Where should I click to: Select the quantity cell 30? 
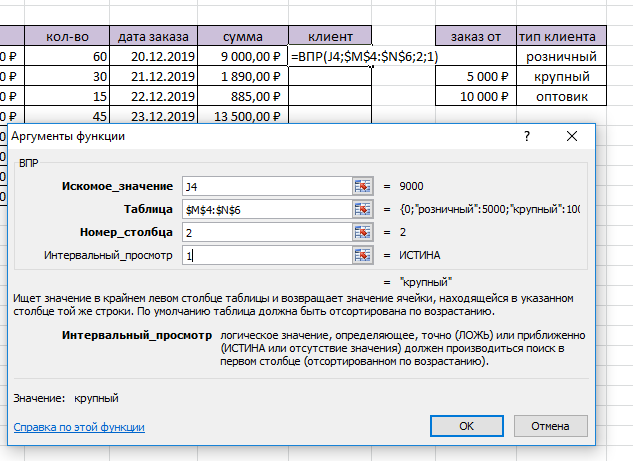tap(67, 76)
